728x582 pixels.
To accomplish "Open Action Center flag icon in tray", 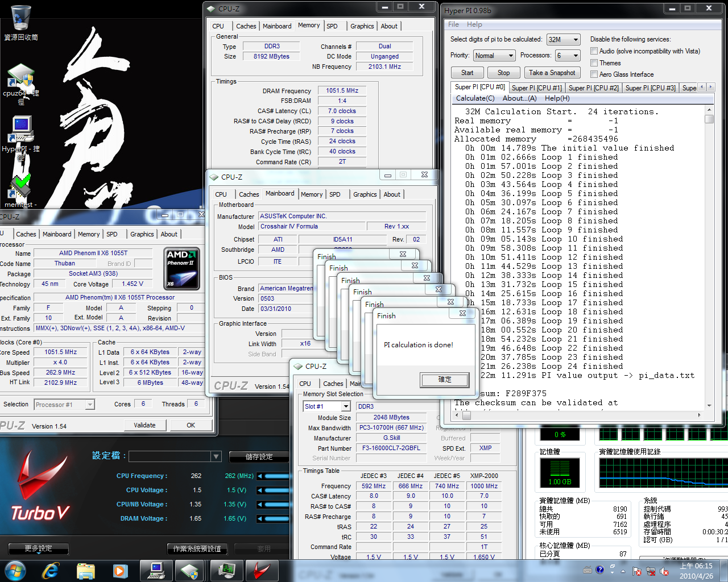I will click(x=637, y=571).
